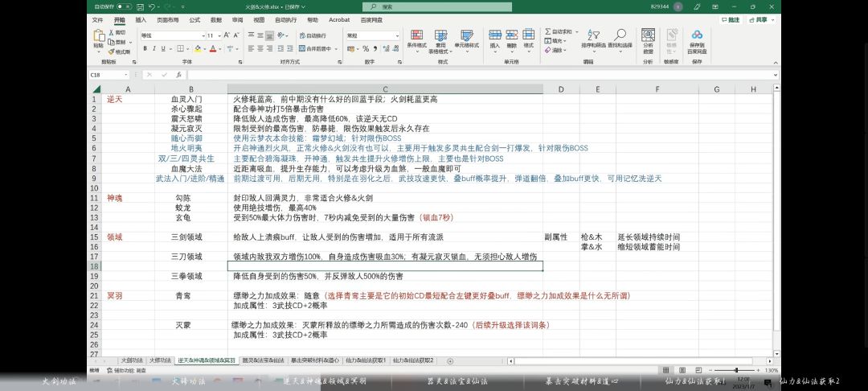Open the Data (数据) ribbon tab

pyautogui.click(x=216, y=20)
